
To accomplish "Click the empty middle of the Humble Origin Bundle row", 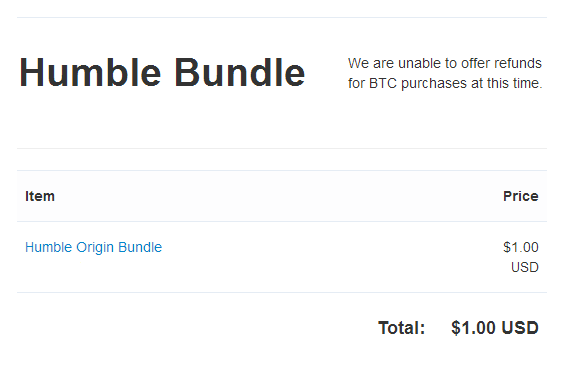I will tap(332, 257).
